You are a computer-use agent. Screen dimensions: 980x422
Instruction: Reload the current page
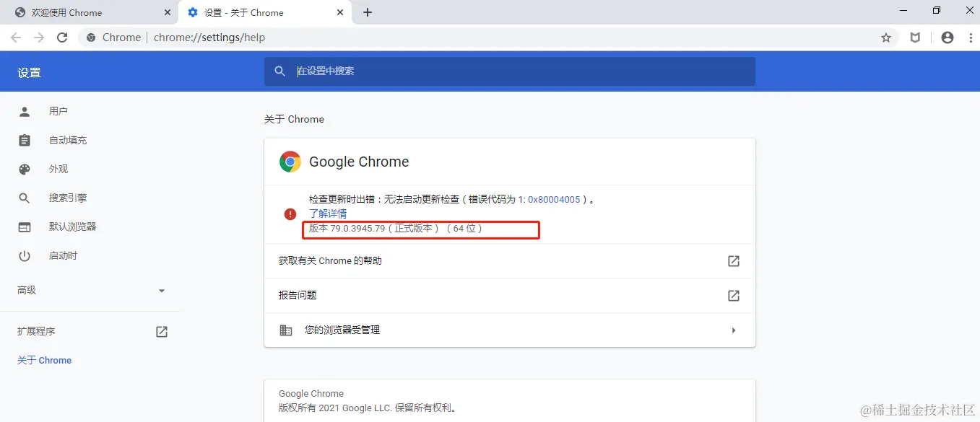pos(62,38)
